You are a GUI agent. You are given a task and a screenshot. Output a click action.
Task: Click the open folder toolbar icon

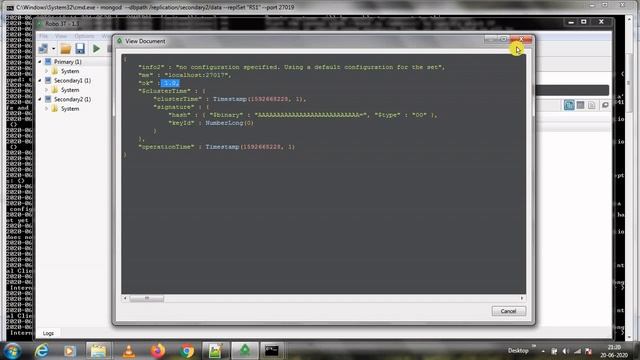pos(65,49)
